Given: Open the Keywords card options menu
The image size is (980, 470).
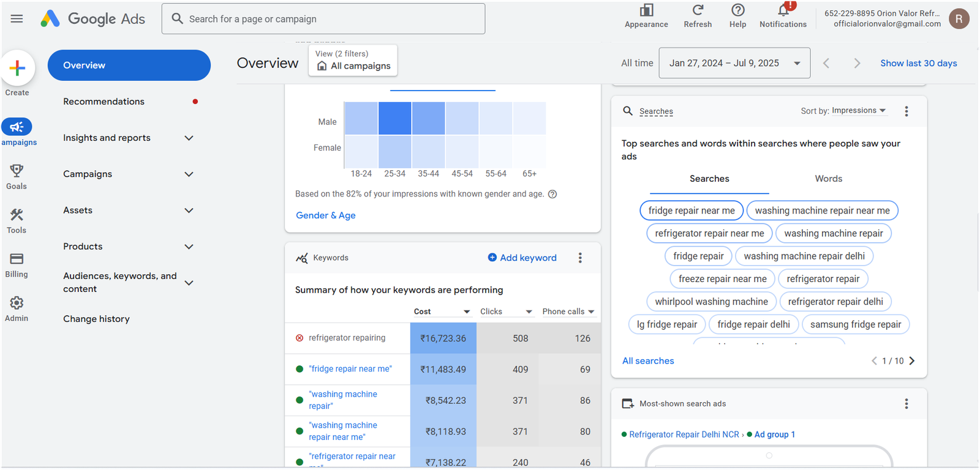Looking at the screenshot, I should tap(580, 258).
